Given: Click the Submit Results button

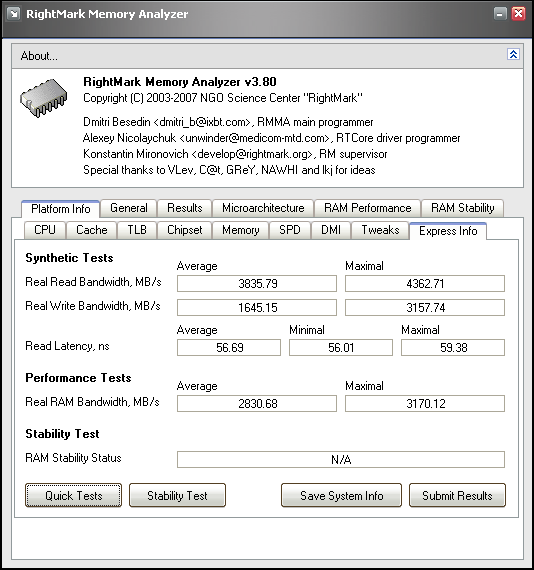Looking at the screenshot, I should [457, 495].
